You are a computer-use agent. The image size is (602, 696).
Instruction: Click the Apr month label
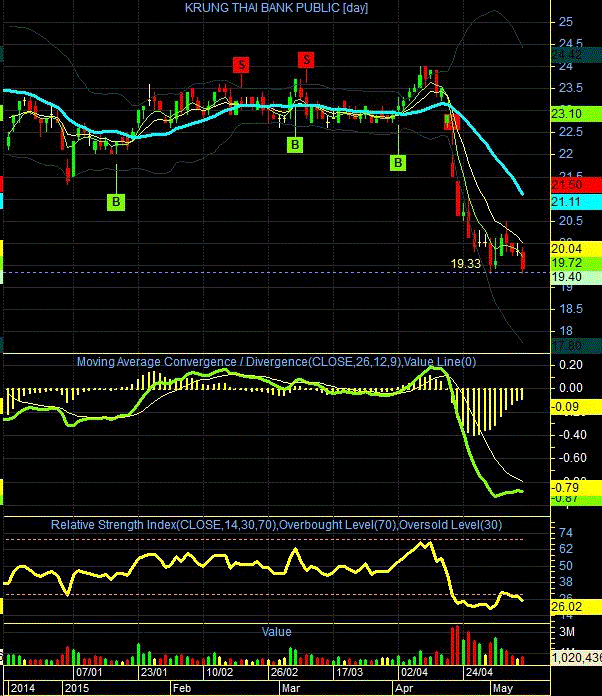tap(404, 688)
